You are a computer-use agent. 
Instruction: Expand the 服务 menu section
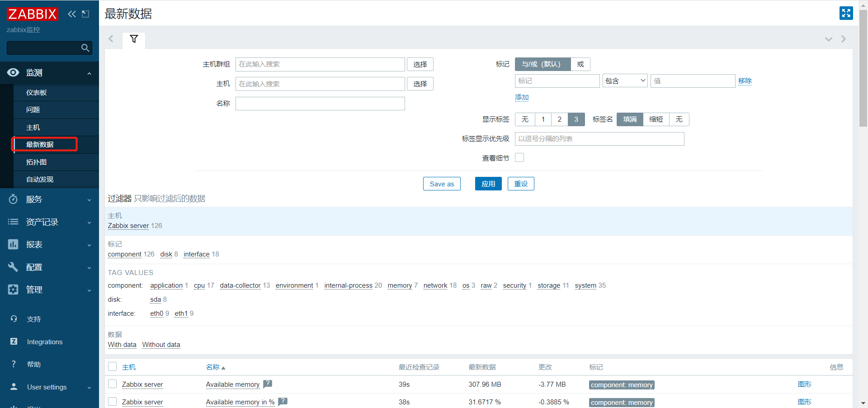[x=89, y=200]
